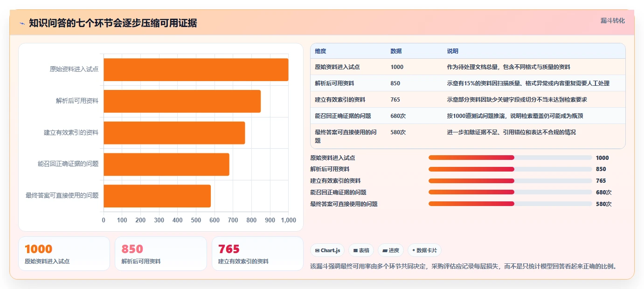Click the 维度 column header
Viewport: 644px width, 289px height.
pos(320,51)
